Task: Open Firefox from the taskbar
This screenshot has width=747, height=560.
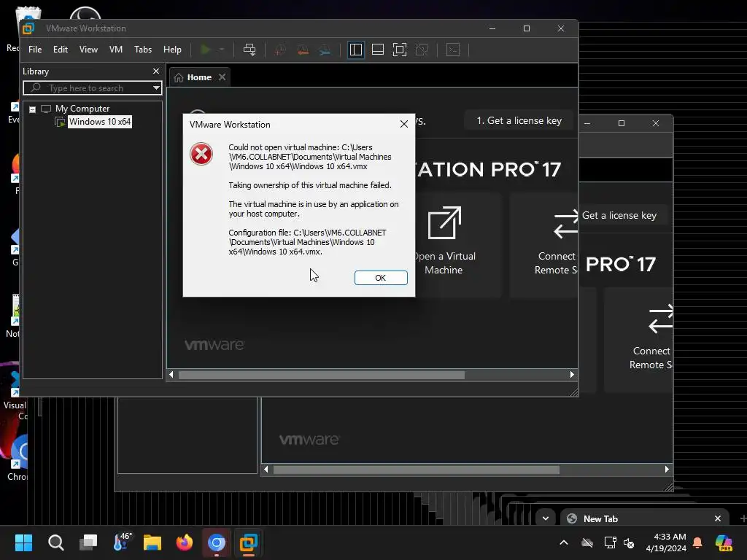Action: point(185,542)
